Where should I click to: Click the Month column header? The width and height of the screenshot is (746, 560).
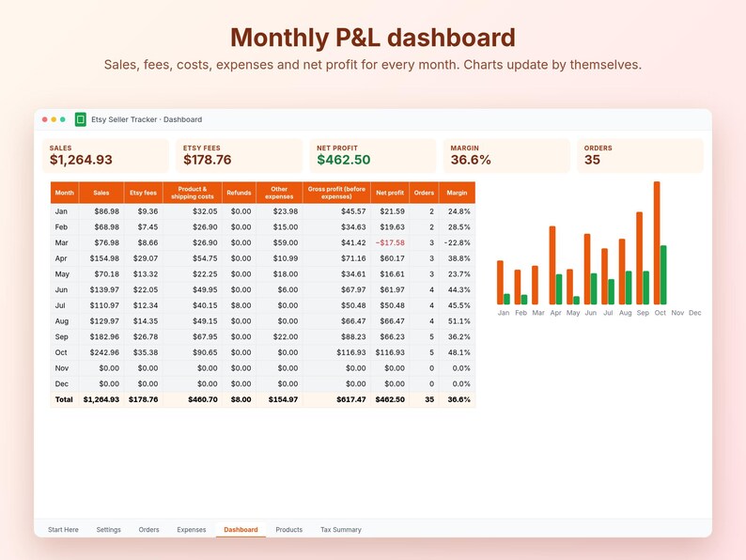[x=65, y=193]
